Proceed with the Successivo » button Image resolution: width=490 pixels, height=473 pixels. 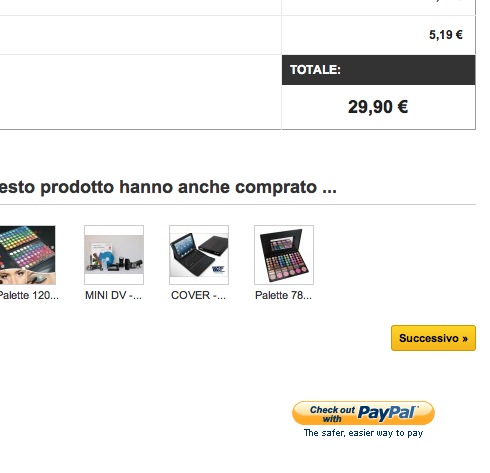click(433, 338)
